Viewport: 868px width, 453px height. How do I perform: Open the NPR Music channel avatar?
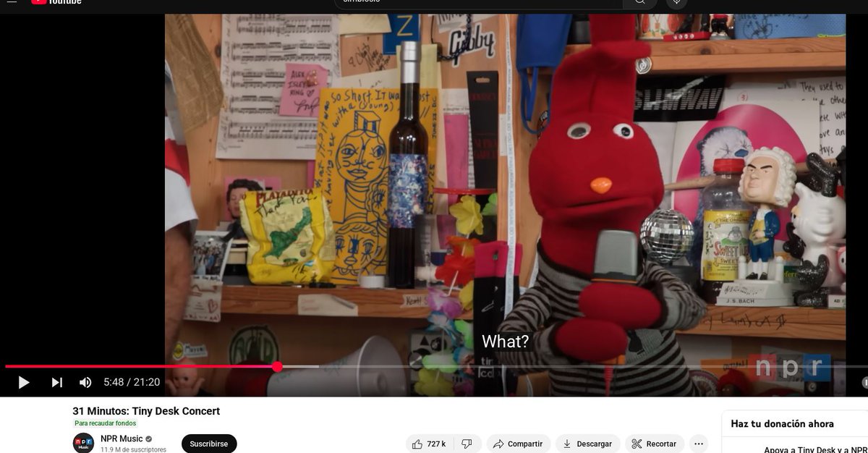83,443
